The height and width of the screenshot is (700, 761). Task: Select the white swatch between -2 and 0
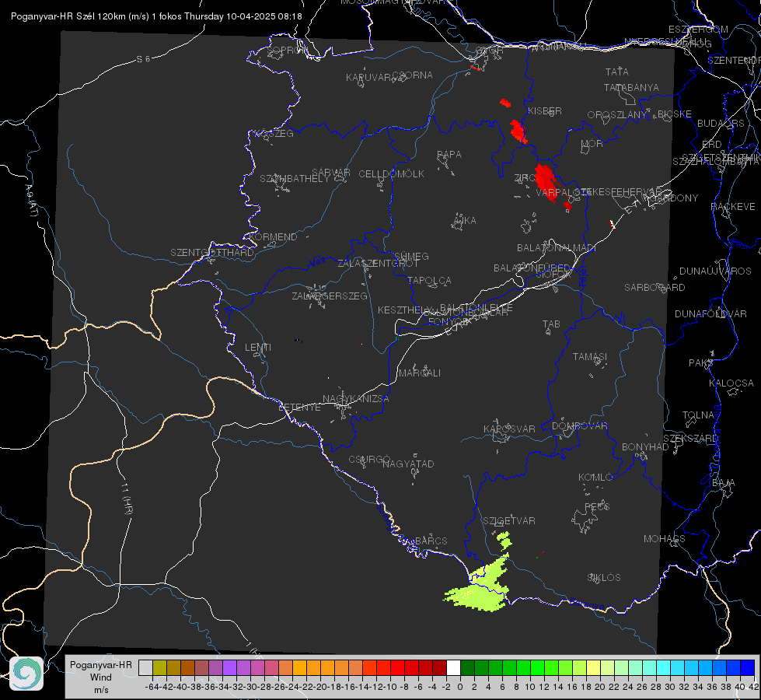tap(453, 667)
